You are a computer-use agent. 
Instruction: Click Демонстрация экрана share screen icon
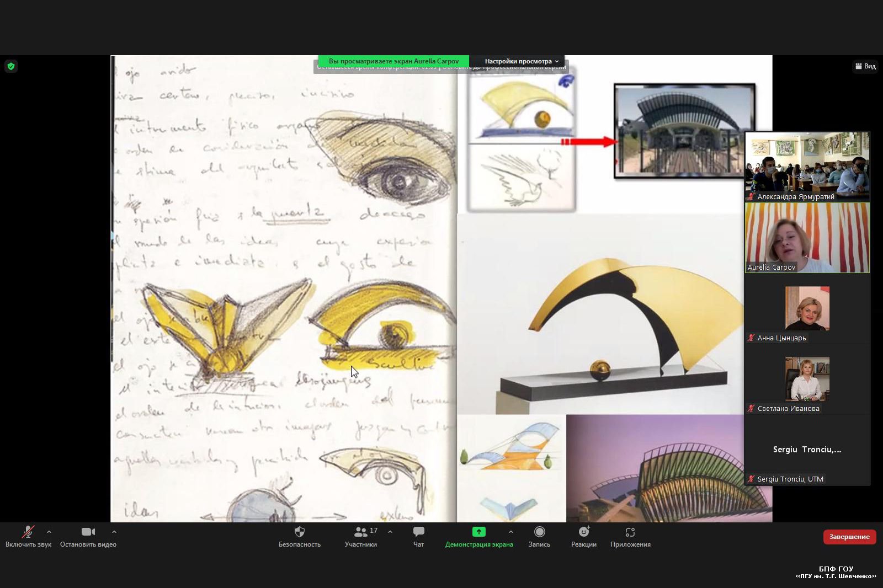tap(479, 532)
